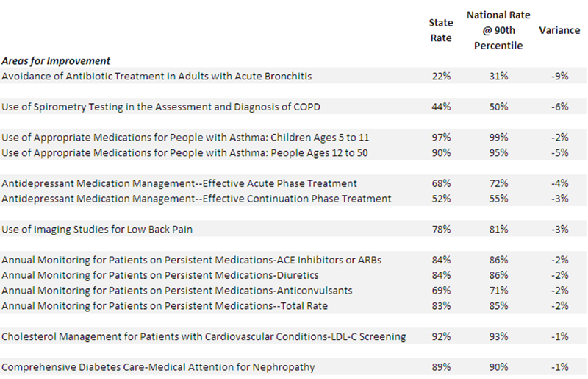Screen dimensions: 588x379
Task: Click the Spirometry Testing COPD row label
Action: point(160,107)
